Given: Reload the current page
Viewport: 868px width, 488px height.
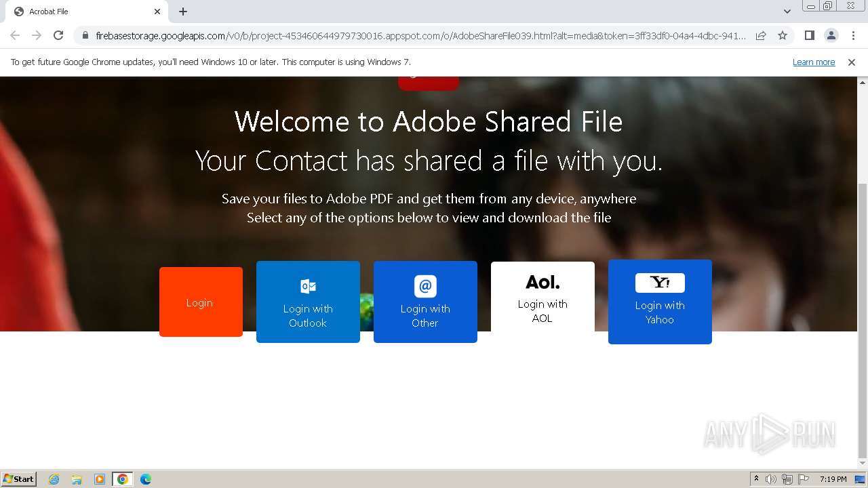Looking at the screenshot, I should click(58, 35).
